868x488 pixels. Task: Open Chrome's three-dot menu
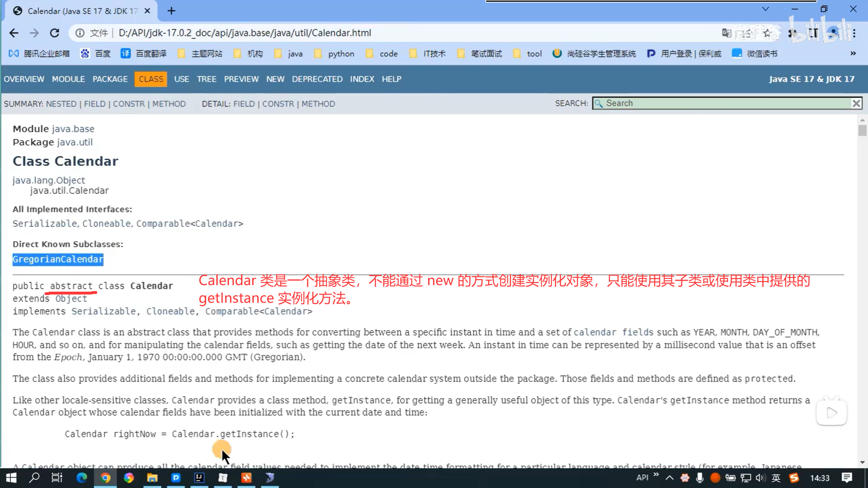[x=854, y=33]
